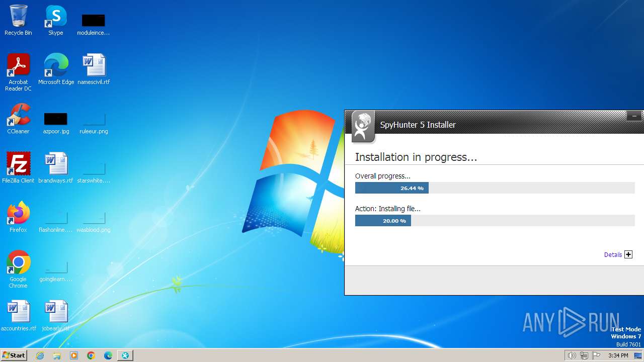Open the network tray icon

(x=584, y=355)
